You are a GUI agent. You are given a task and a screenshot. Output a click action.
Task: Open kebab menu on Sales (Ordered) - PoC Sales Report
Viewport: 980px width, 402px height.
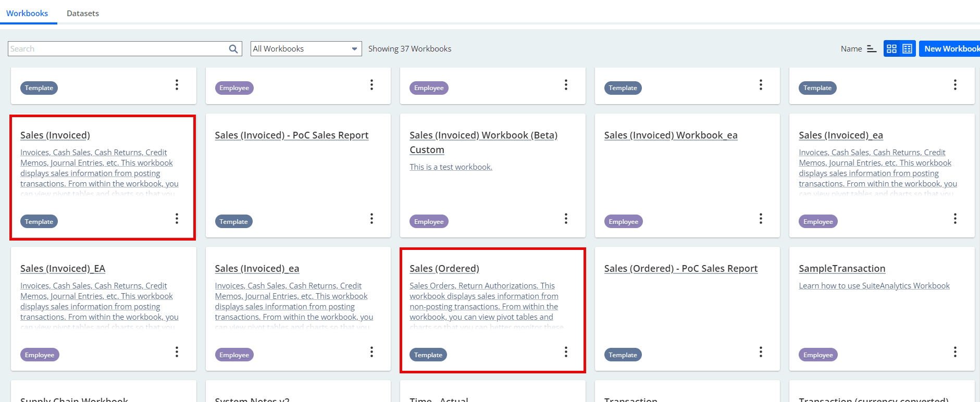pos(761,351)
